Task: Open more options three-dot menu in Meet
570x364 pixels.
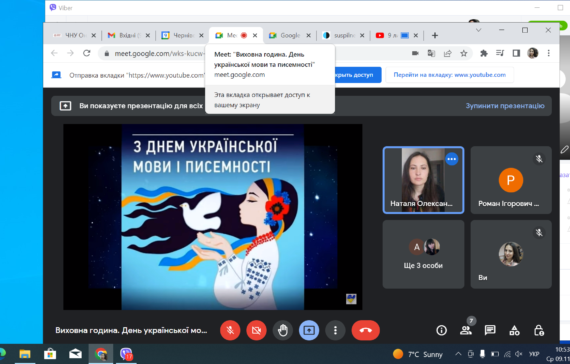Action: point(335,330)
